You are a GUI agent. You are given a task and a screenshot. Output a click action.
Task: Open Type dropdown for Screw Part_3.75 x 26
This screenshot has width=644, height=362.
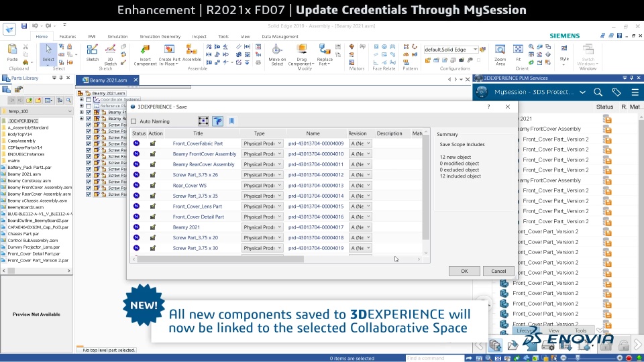[x=262, y=175]
